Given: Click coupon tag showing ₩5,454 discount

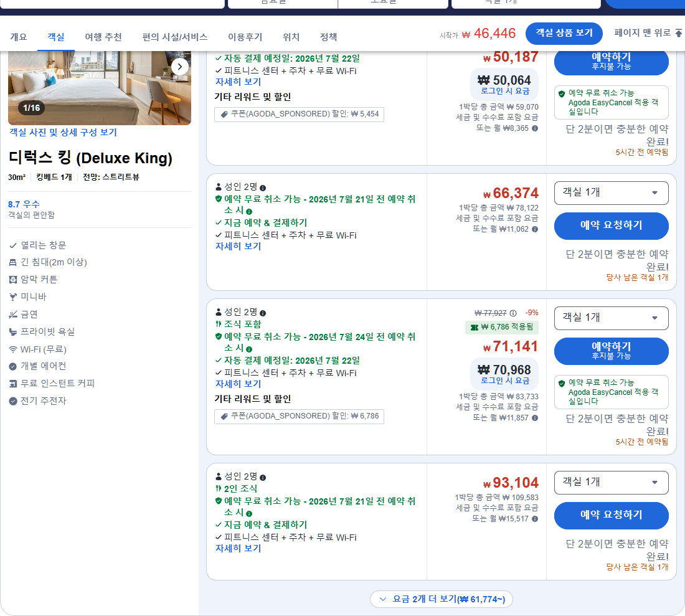Looking at the screenshot, I should click(x=300, y=114).
